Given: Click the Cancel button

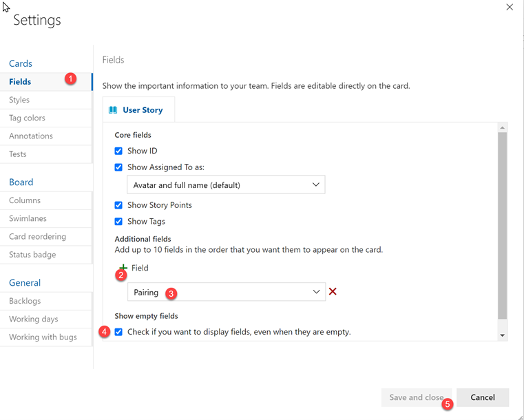Looking at the screenshot, I should coord(483,397).
